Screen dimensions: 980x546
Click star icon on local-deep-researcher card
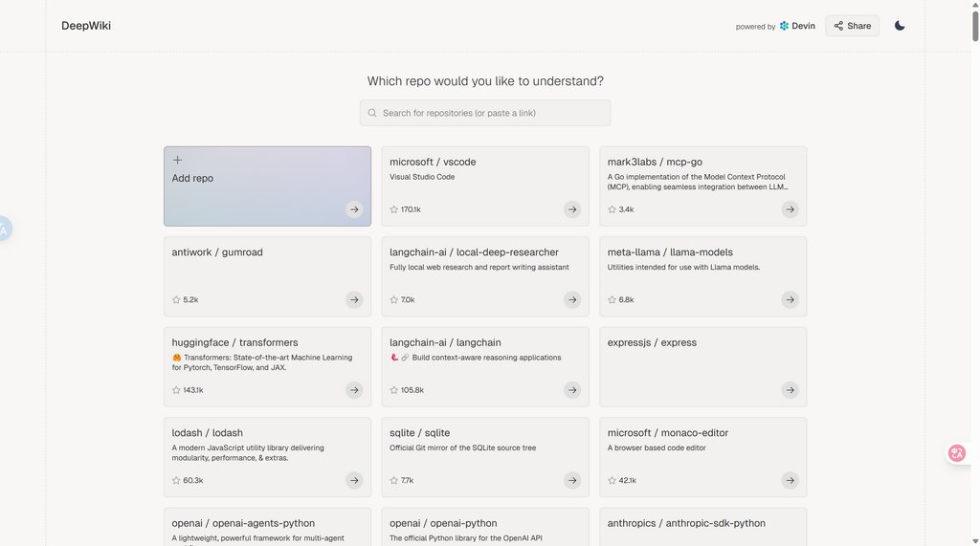(x=393, y=300)
